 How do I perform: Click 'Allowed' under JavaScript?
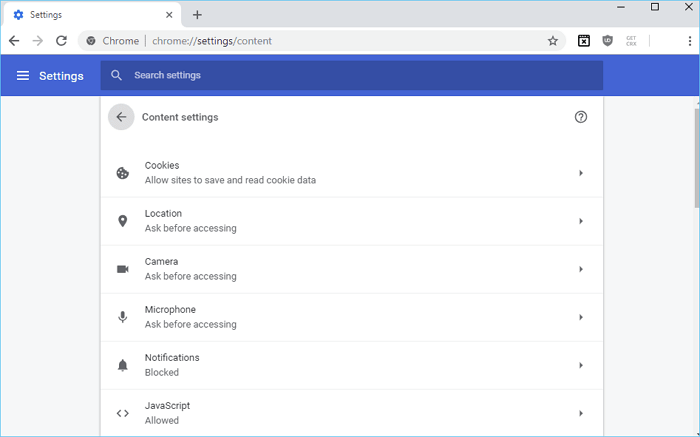point(162,420)
